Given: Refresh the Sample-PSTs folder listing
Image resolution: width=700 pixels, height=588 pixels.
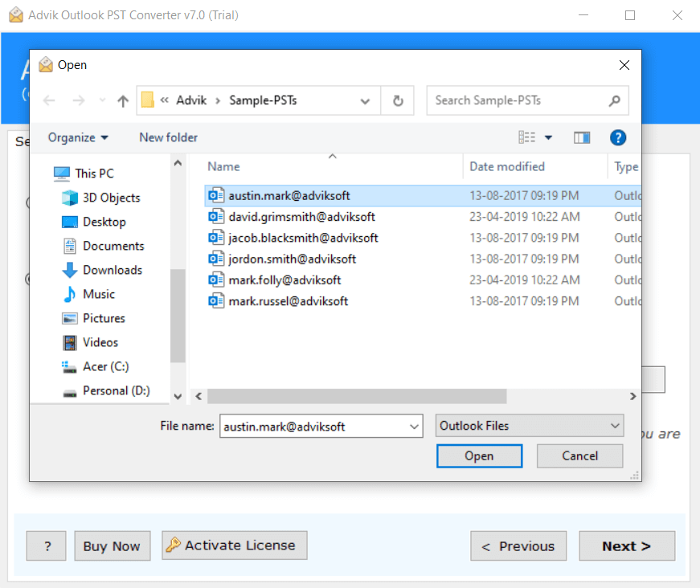Looking at the screenshot, I should (x=398, y=101).
